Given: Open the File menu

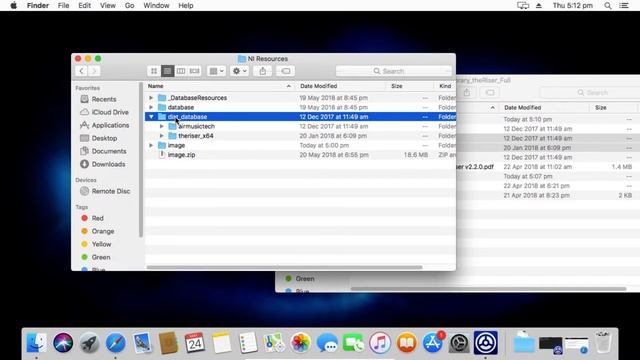Looking at the screenshot, I should click(x=63, y=5).
